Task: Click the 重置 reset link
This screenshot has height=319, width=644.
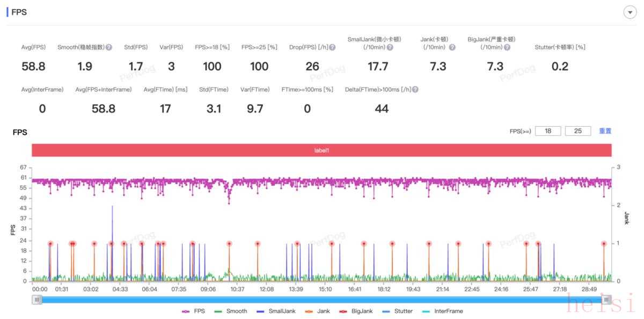Action: pos(605,131)
